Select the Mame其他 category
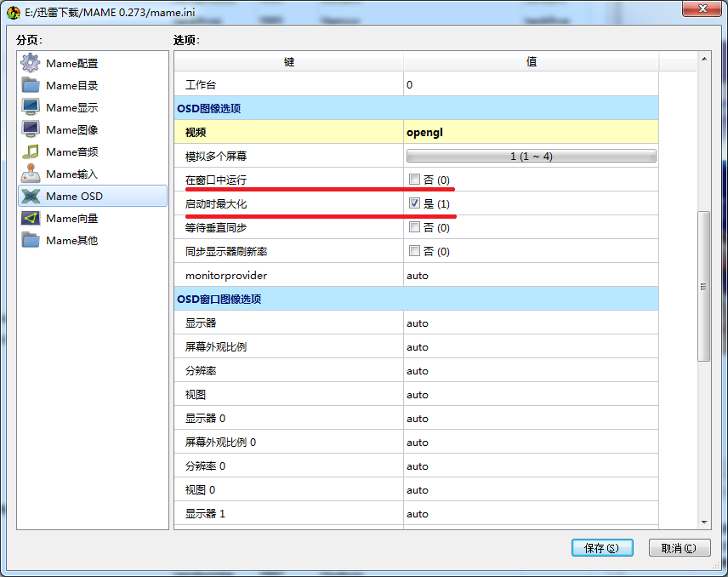 pos(71,240)
